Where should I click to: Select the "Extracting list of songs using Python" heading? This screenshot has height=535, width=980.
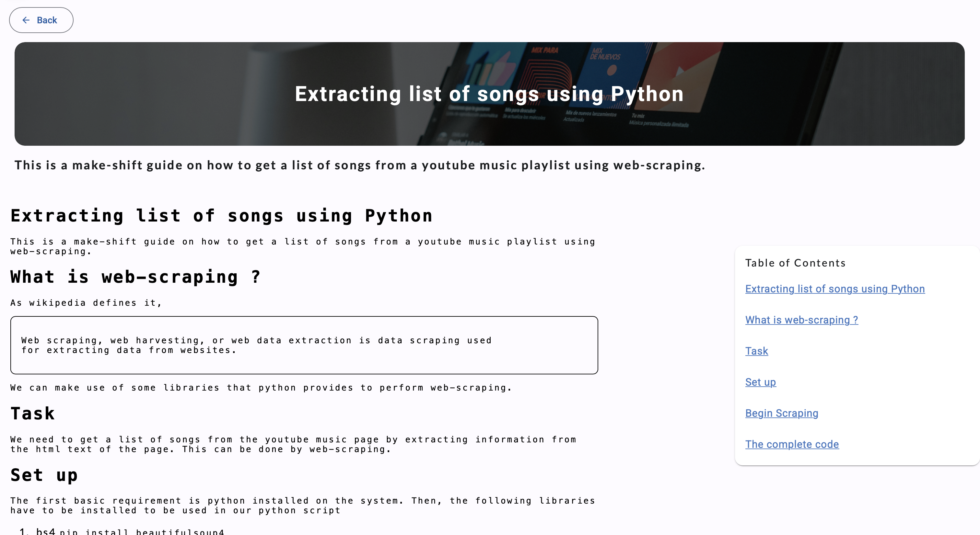221,216
